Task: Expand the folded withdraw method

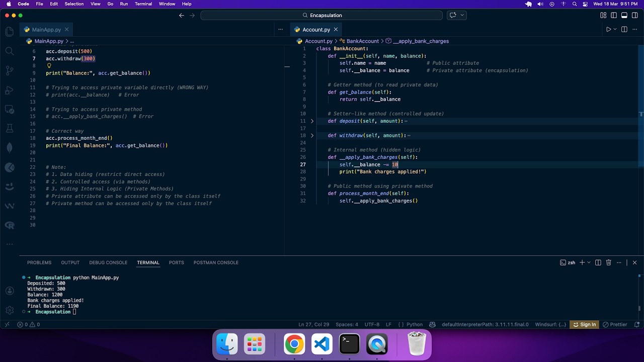Action: (312, 135)
